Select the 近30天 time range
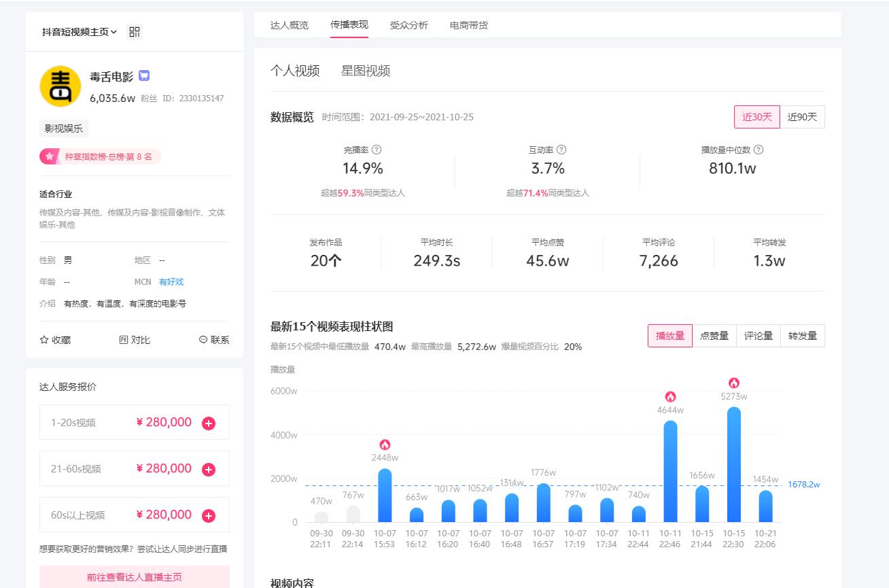The image size is (889, 588). pos(756,117)
